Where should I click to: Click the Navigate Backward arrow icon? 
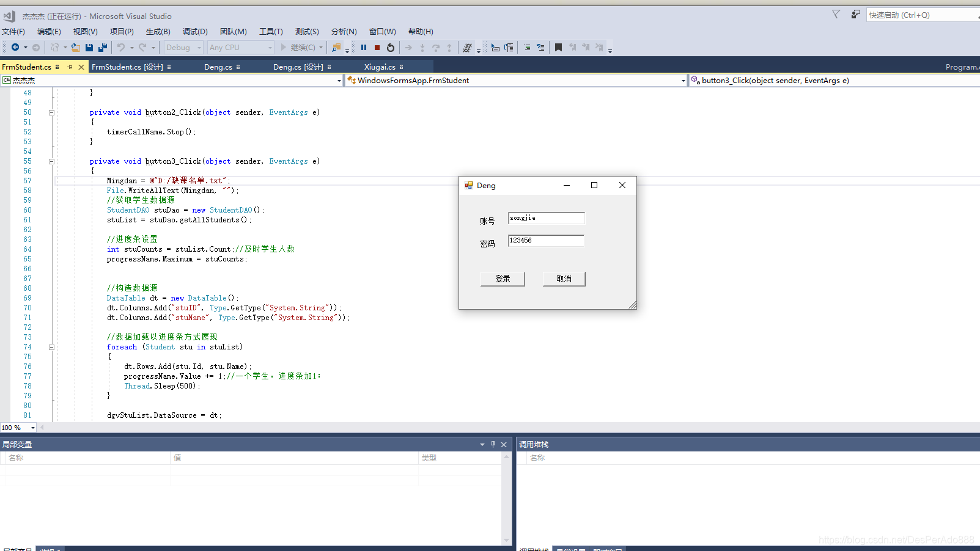[x=15, y=48]
